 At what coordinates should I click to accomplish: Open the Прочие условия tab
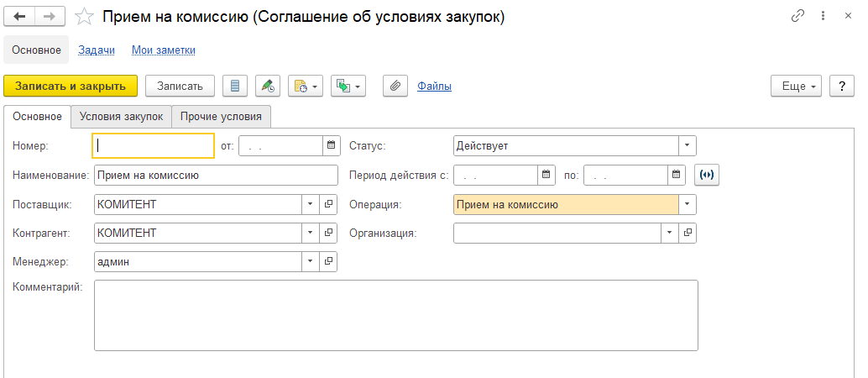pyautogui.click(x=221, y=116)
